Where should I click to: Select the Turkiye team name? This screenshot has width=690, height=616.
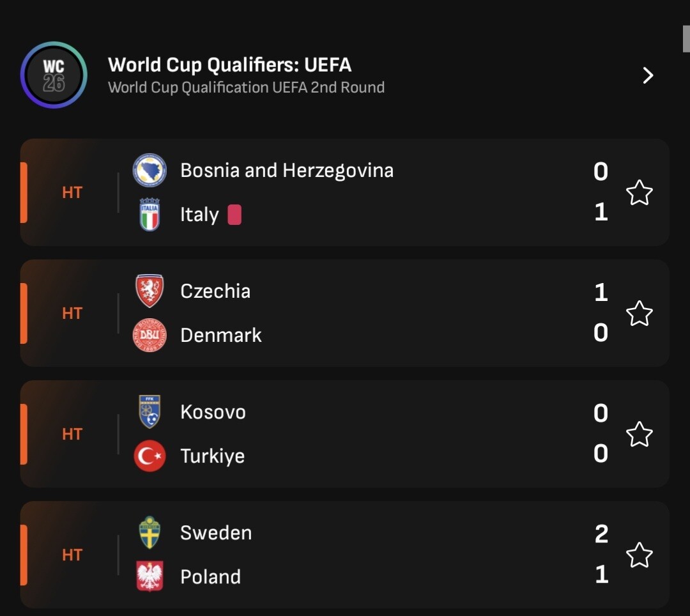(212, 456)
